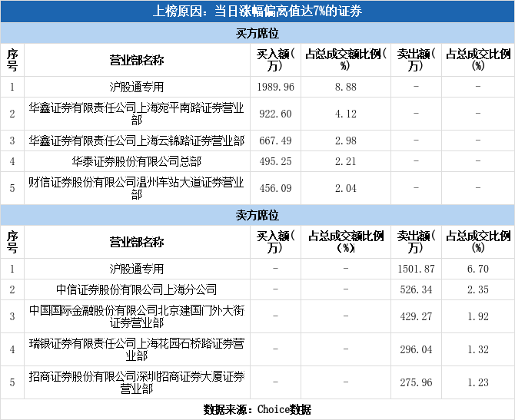Click seller table 卖出额(万) column header
Image resolution: width=515 pixels, height=420 pixels.
pyautogui.click(x=416, y=242)
